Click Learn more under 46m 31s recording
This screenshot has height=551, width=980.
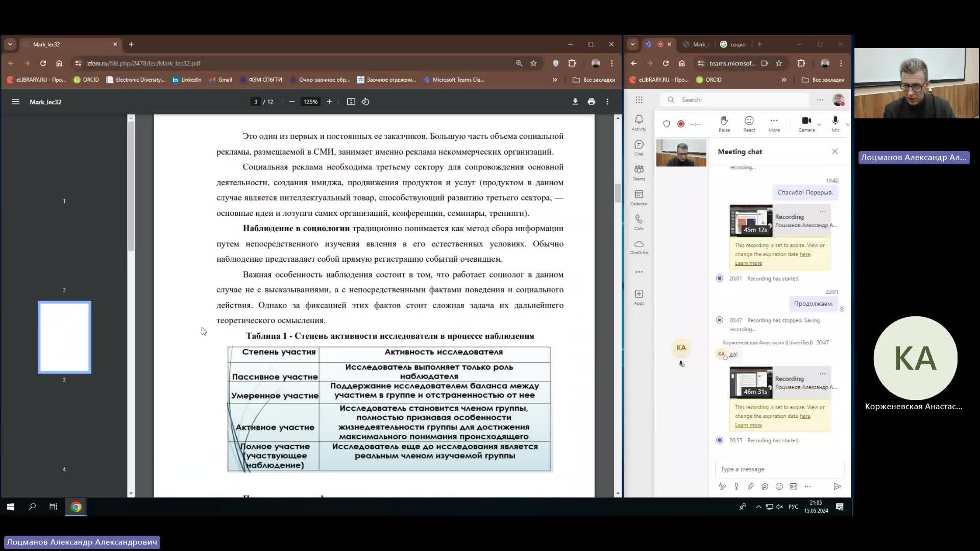click(748, 425)
